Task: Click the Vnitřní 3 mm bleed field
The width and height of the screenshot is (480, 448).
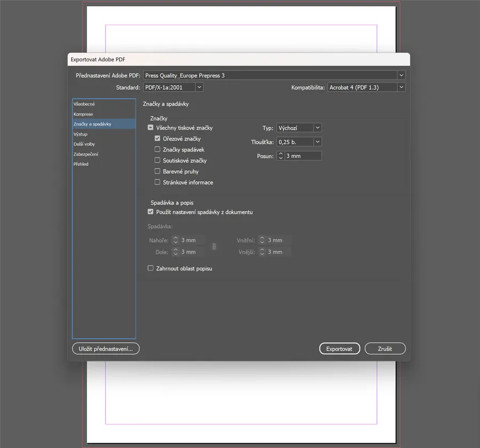Action: coord(278,240)
